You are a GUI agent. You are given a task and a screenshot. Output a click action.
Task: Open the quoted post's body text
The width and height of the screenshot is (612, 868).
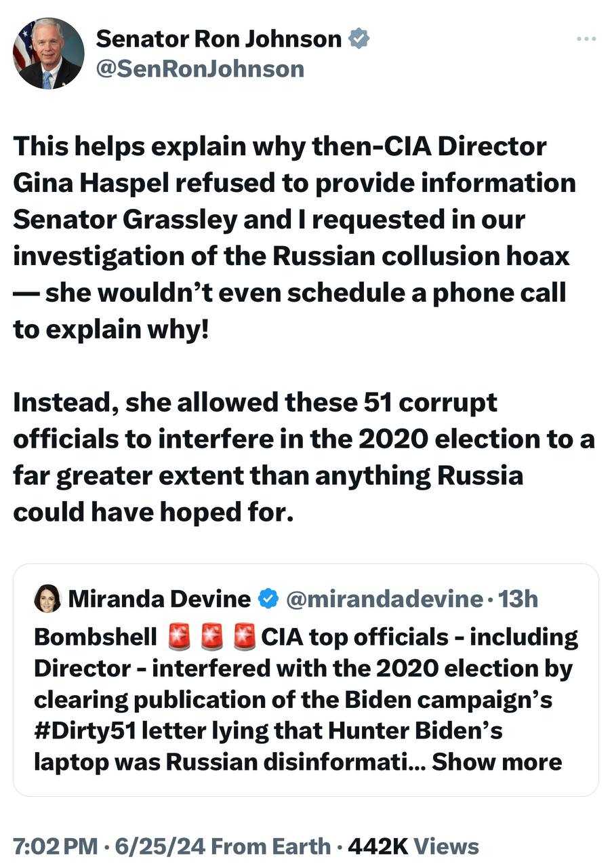(305, 700)
